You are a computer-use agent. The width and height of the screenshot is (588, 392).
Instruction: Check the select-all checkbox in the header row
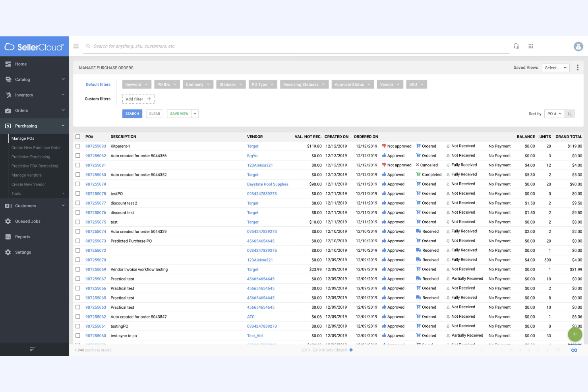pyautogui.click(x=77, y=136)
